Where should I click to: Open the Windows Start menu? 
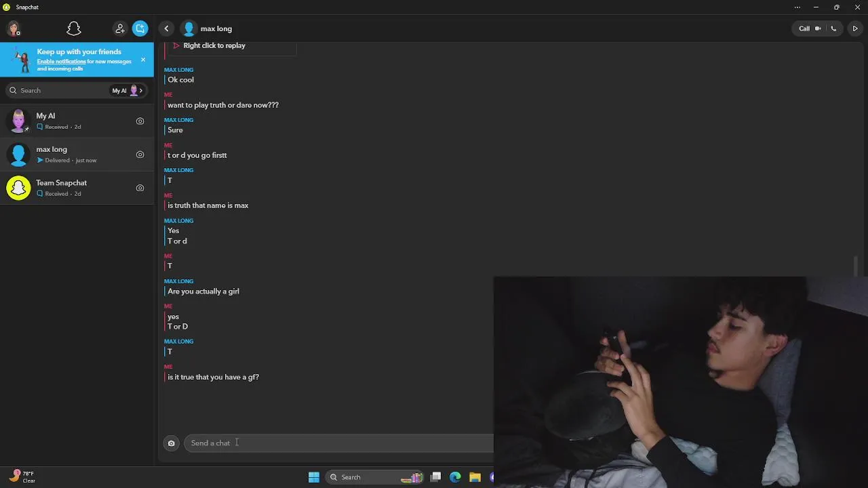click(314, 477)
